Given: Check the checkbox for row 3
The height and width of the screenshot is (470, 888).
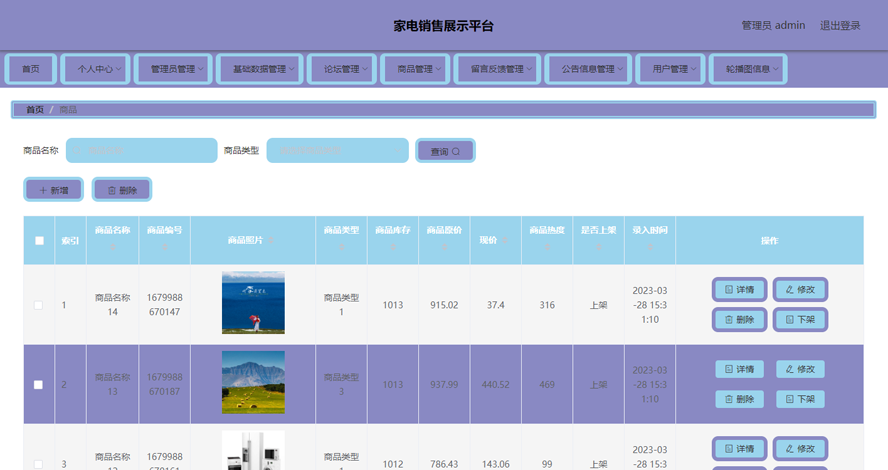Looking at the screenshot, I should [x=39, y=464].
